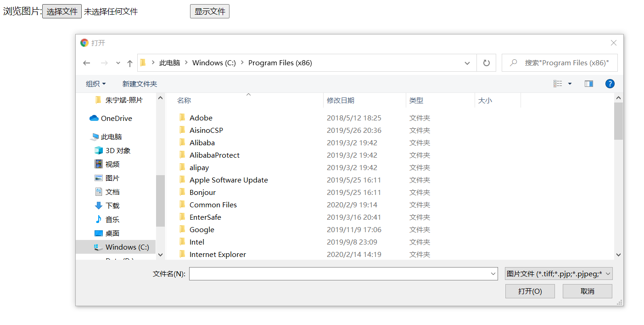The image size is (644, 325).
Task: Open 视频 folder in sidebar
Action: (107, 164)
